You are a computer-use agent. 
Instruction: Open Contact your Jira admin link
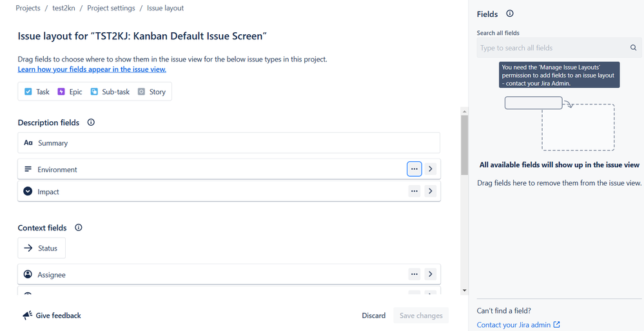tap(518, 325)
